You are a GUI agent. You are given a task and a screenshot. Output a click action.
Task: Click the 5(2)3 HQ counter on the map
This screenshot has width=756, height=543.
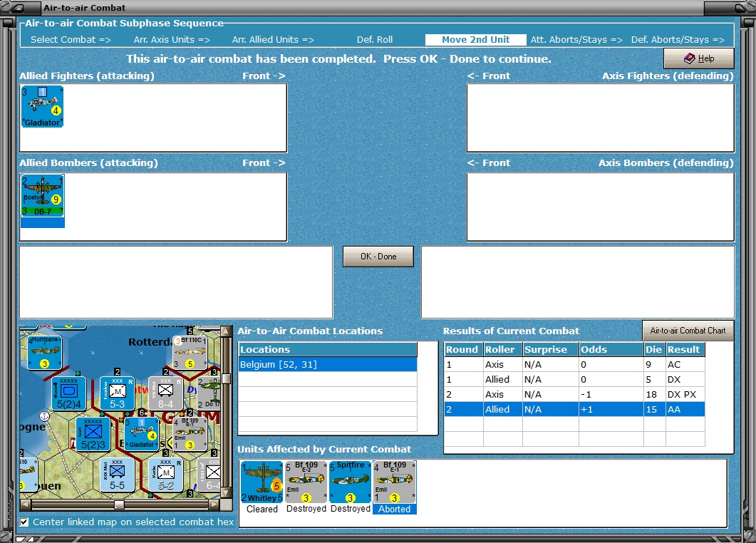click(93, 434)
